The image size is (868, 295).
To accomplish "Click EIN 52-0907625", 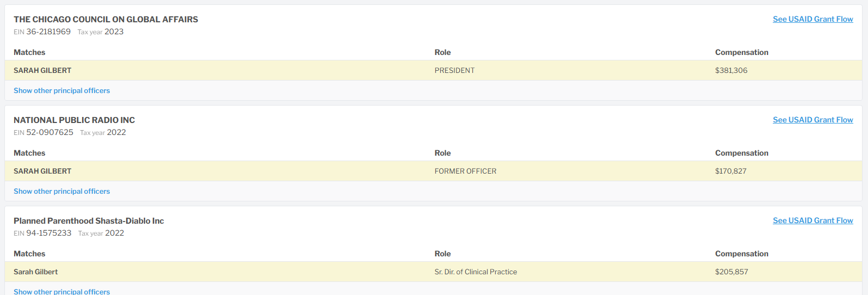I will (49, 132).
